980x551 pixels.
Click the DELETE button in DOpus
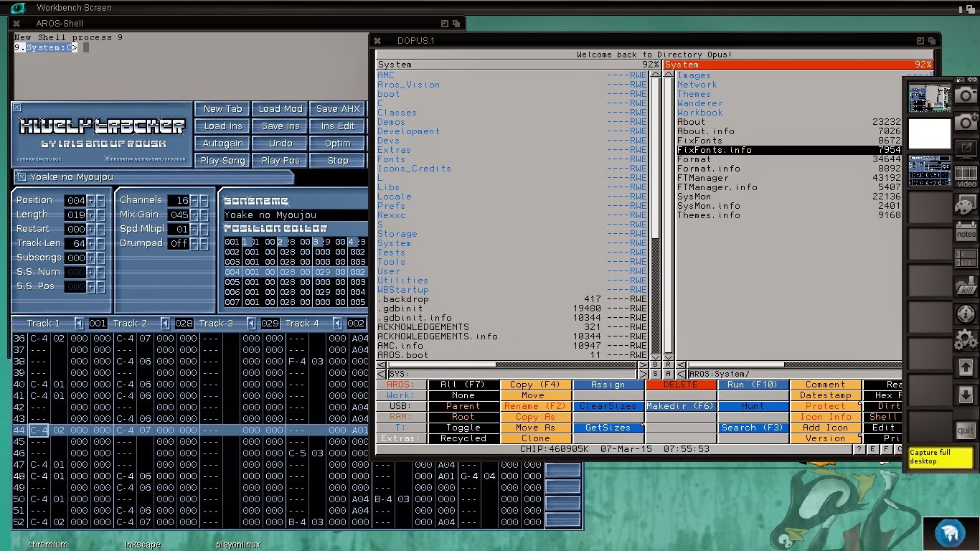(680, 385)
